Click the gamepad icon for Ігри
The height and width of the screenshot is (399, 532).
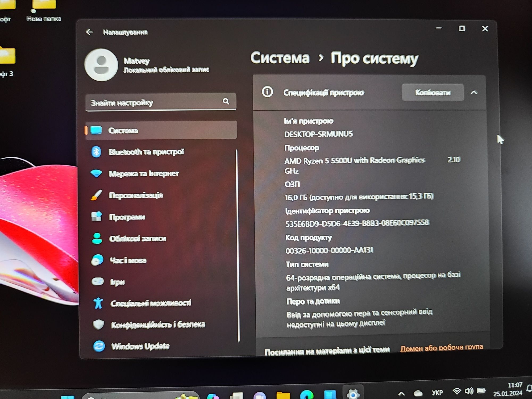pos(98,281)
